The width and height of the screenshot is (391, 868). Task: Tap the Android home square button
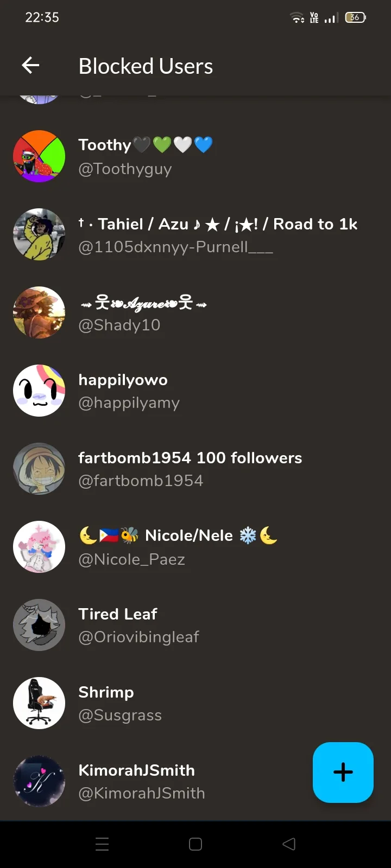click(195, 844)
